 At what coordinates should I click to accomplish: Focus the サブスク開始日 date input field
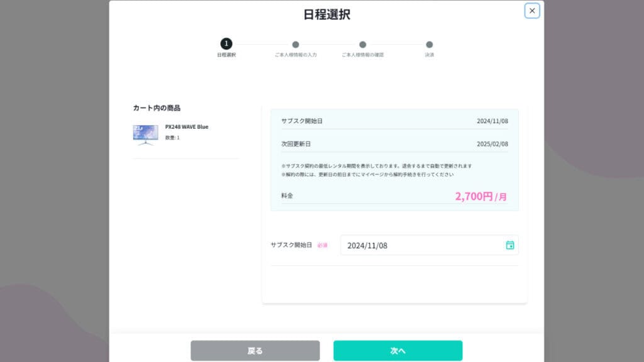click(429, 245)
